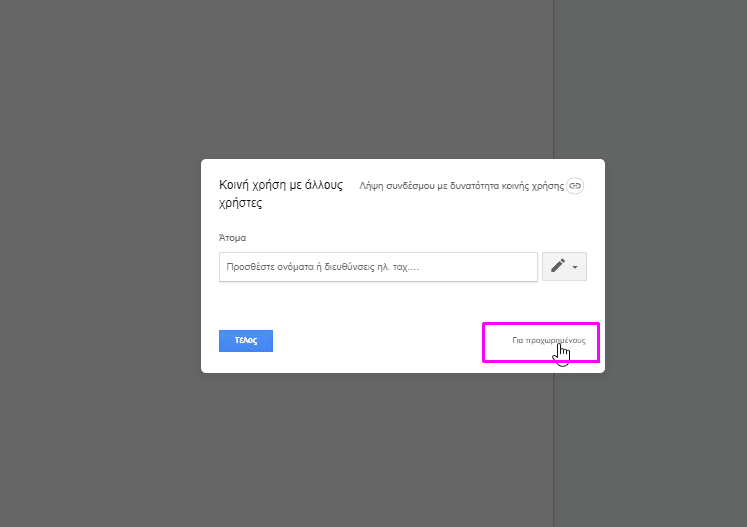
Task: Open the 'Για προχωρημένους' advanced link
Action: [x=541, y=341]
